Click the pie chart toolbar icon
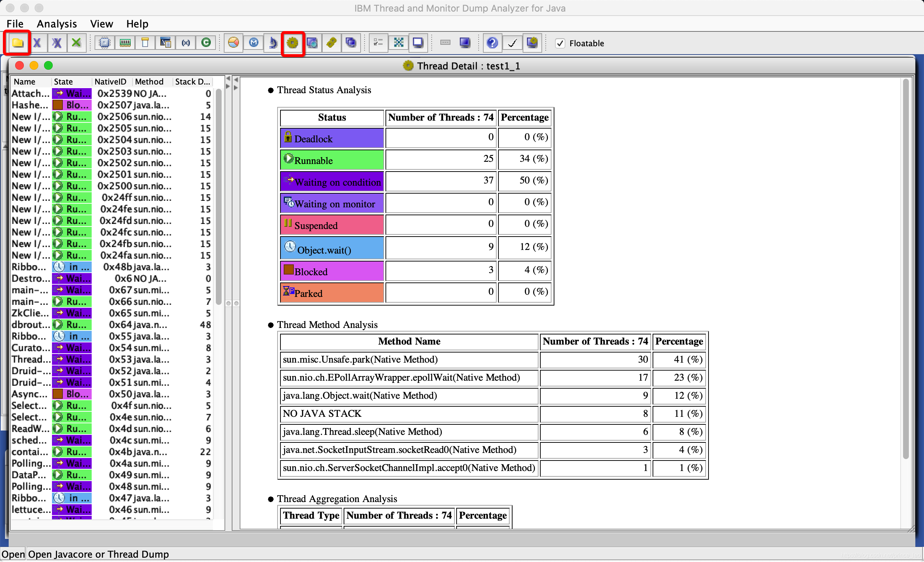Viewport: 924px width, 562px height. click(x=233, y=43)
